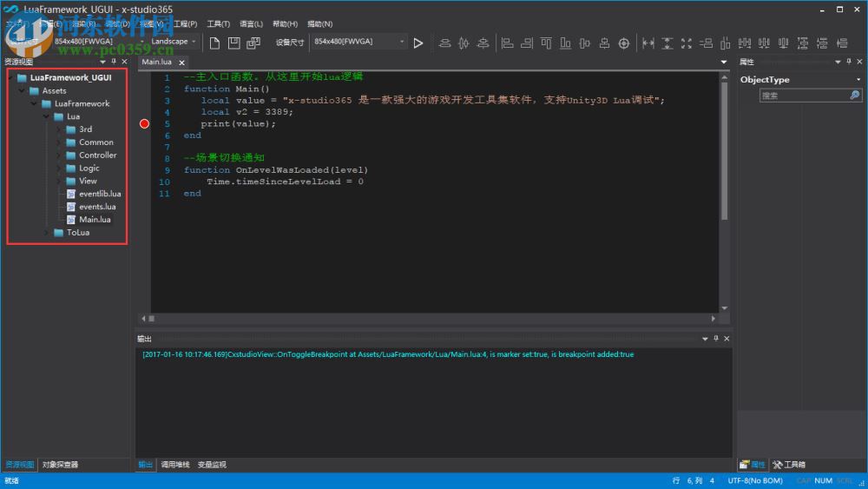
Task: Select events.lua in the resource tree
Action: click(x=97, y=207)
